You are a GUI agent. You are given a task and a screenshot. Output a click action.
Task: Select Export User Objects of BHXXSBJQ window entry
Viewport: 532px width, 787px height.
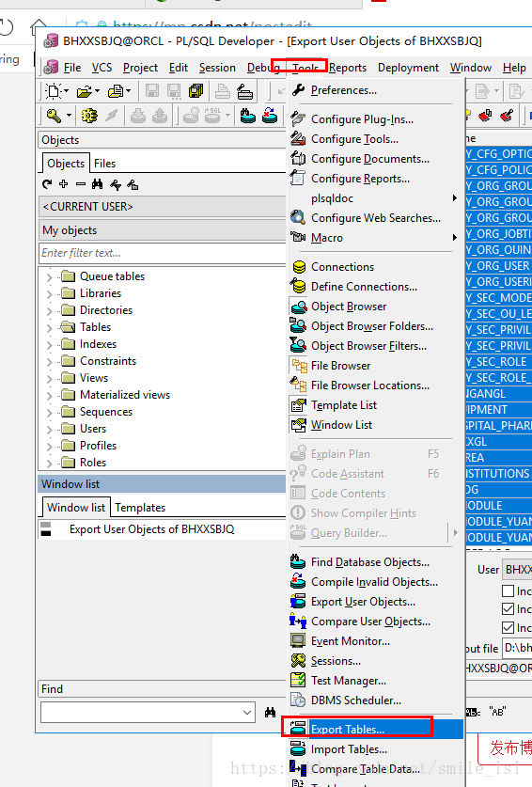[x=151, y=529]
